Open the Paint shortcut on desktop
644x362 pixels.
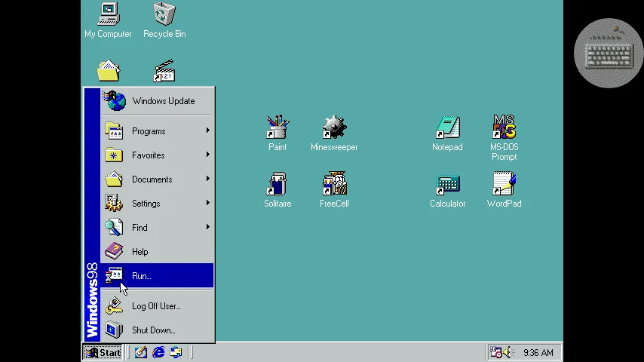278,133
